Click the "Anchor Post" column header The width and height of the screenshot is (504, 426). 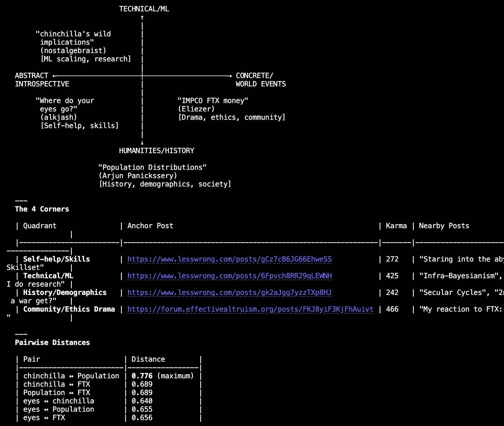tap(150, 226)
